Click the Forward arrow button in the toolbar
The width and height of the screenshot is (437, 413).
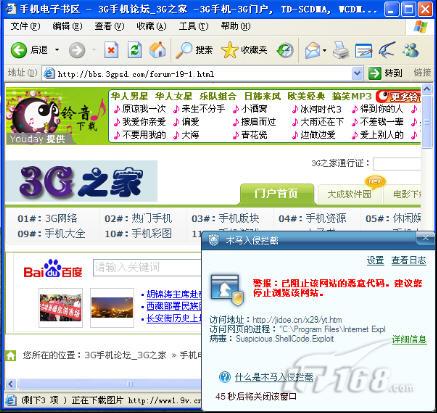(x=77, y=51)
